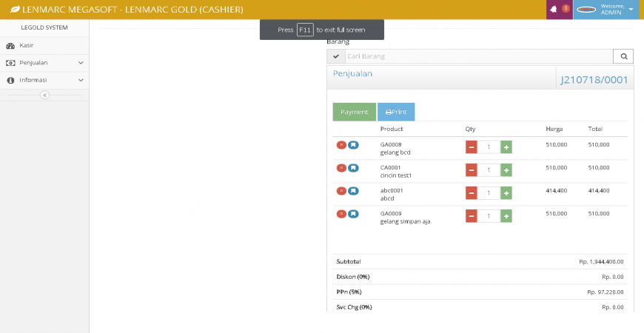Open the Kasir menu item

point(27,46)
